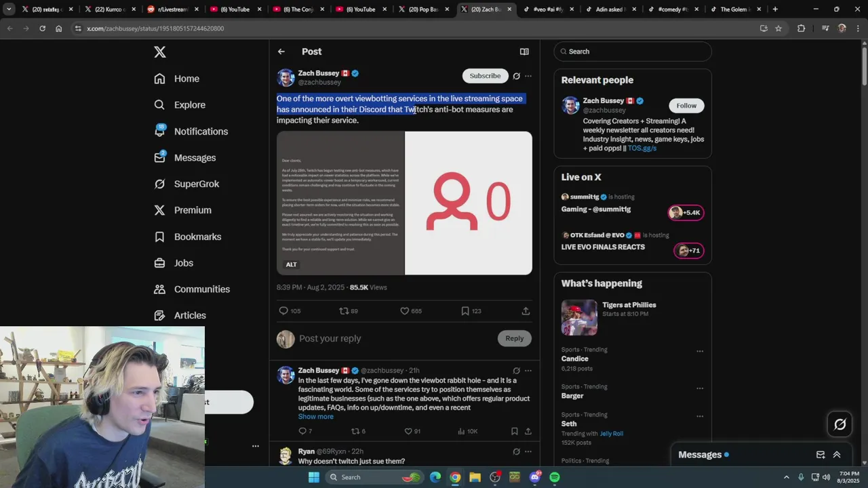Compose new message in Messages drawer
This screenshot has height=488, width=868.
pos(821,455)
